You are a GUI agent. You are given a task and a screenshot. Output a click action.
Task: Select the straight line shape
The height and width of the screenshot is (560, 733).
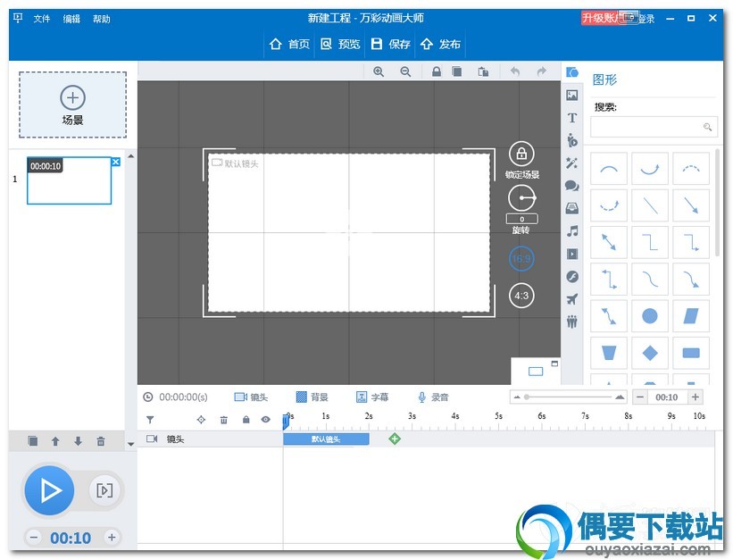click(650, 205)
